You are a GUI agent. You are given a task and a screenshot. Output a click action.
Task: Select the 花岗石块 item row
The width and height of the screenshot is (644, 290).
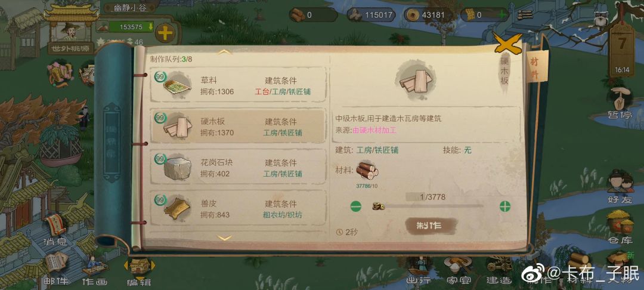coord(238,166)
